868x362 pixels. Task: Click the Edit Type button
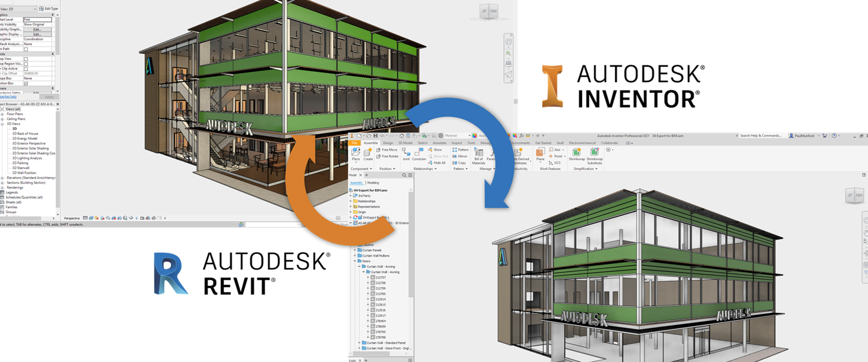tap(48, 9)
